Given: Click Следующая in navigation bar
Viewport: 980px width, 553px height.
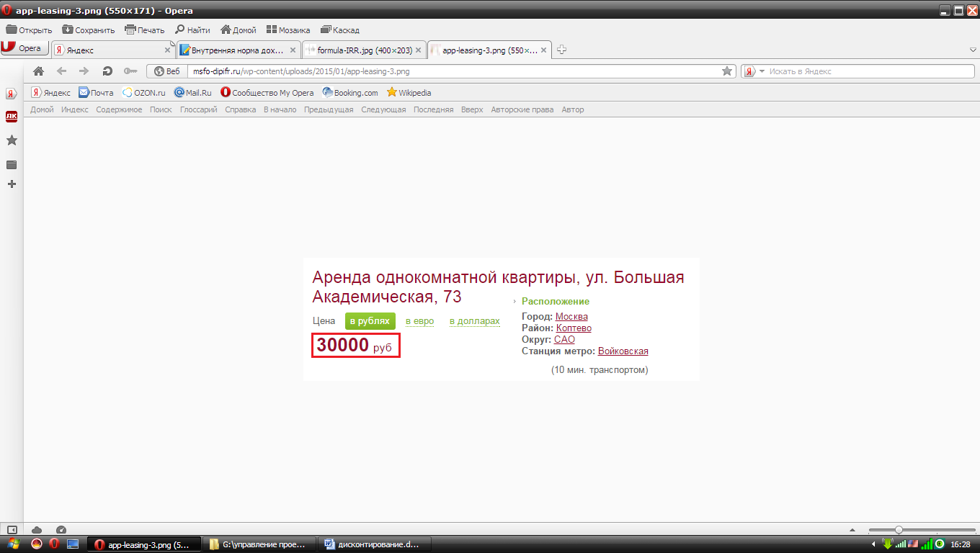Looking at the screenshot, I should point(383,109).
